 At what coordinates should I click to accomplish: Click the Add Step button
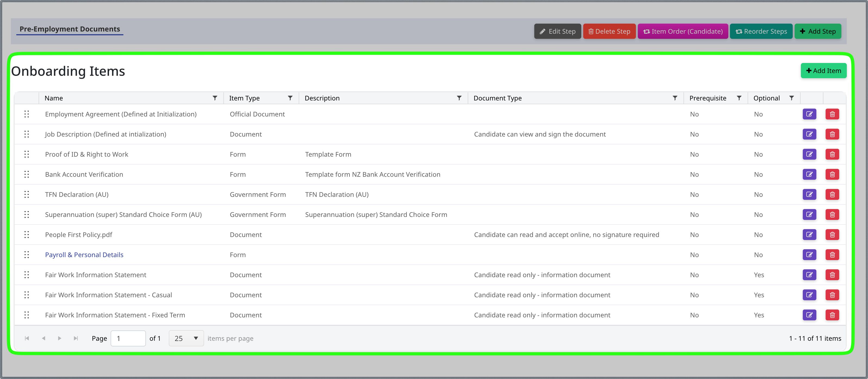(x=818, y=31)
